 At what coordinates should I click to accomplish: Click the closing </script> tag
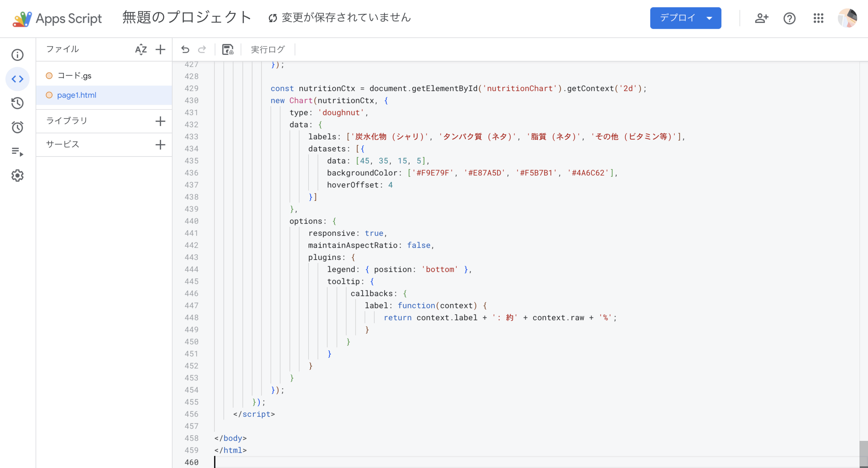click(x=254, y=414)
